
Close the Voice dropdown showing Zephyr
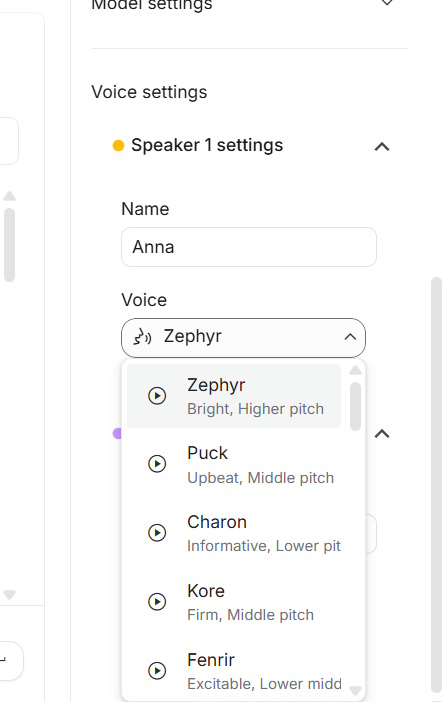point(243,338)
